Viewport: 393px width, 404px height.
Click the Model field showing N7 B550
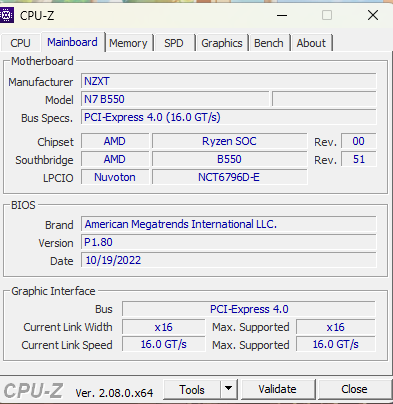coord(175,99)
